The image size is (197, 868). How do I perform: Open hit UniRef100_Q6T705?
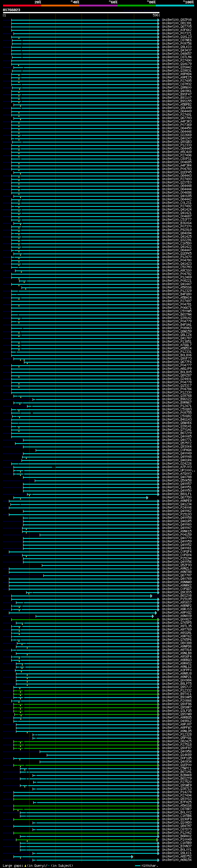point(177,26)
